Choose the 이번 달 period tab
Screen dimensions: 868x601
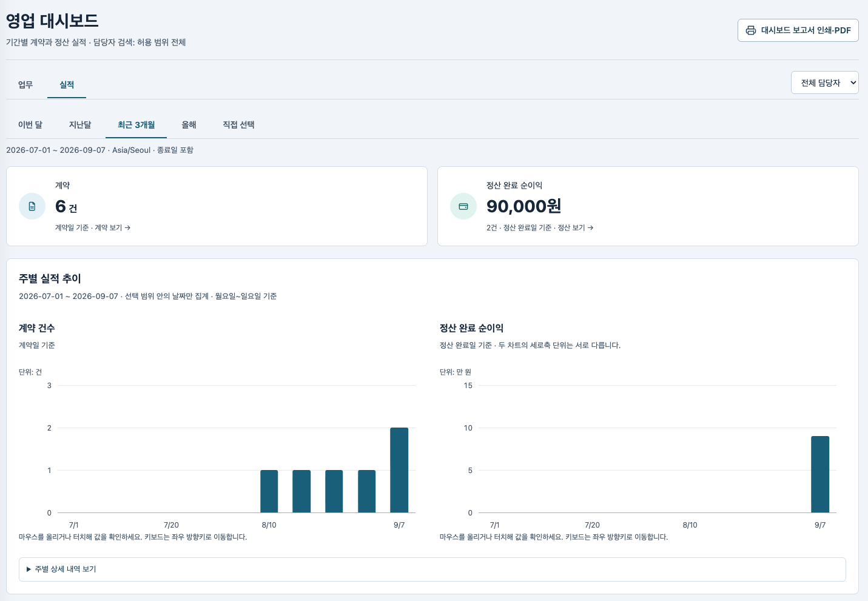coord(30,125)
